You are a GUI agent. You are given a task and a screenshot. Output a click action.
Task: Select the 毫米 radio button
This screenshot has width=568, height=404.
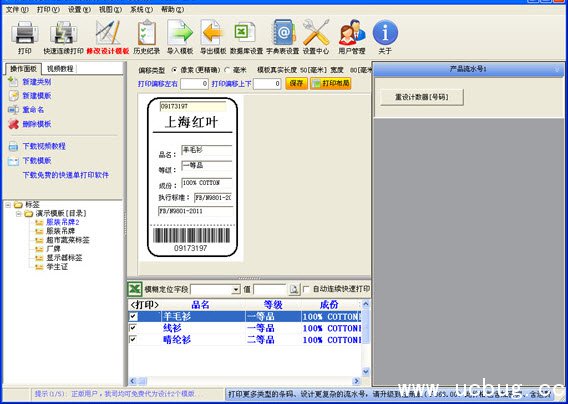click(x=227, y=70)
